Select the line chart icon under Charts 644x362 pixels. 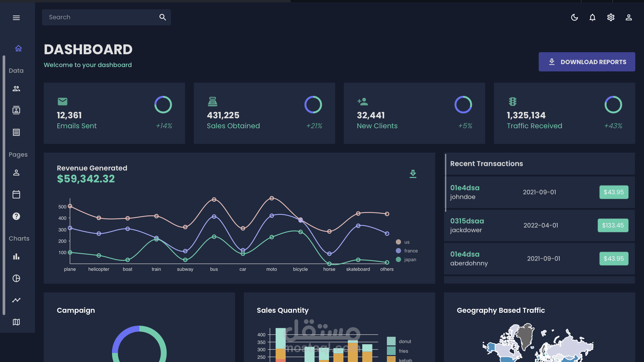point(16,300)
